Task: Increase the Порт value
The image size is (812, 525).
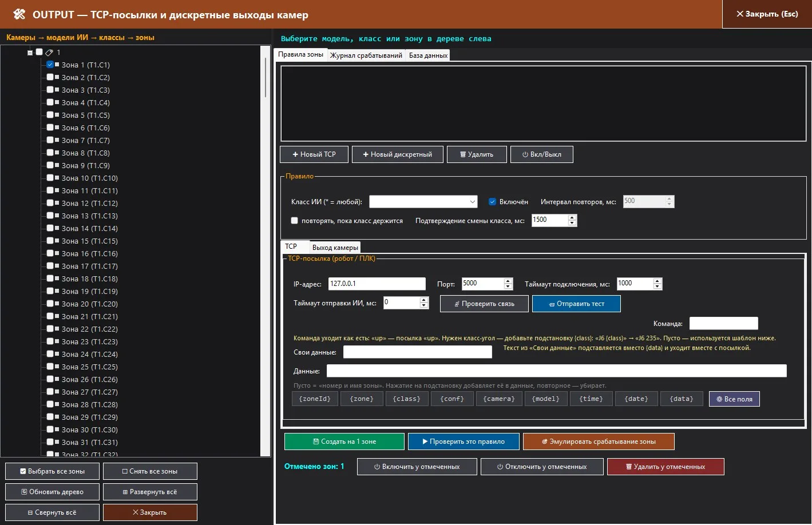Action: (x=508, y=281)
